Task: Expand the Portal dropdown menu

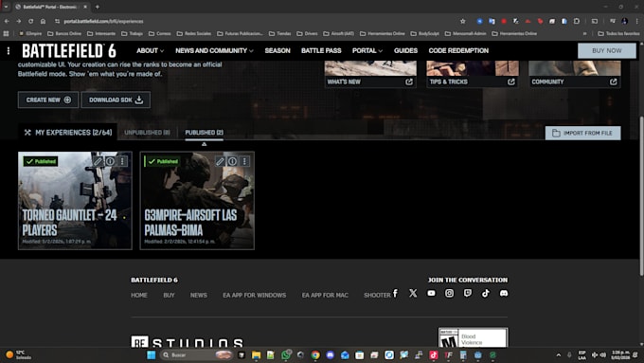Action: 367,50
